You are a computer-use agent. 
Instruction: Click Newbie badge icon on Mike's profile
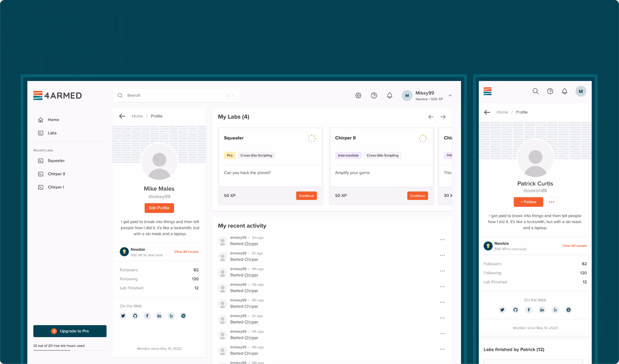click(x=124, y=252)
